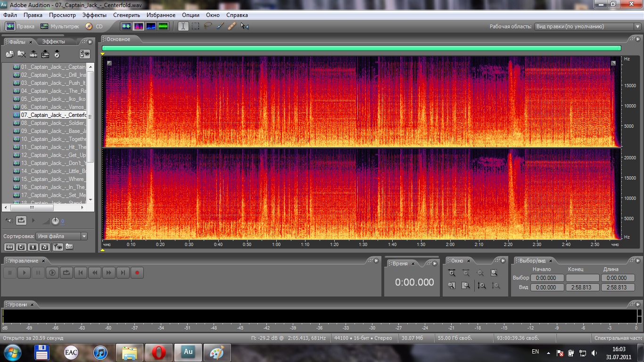The width and height of the screenshot is (644, 362).
Task: Click Play from Cursor to End of View
Action: [x=52, y=272]
